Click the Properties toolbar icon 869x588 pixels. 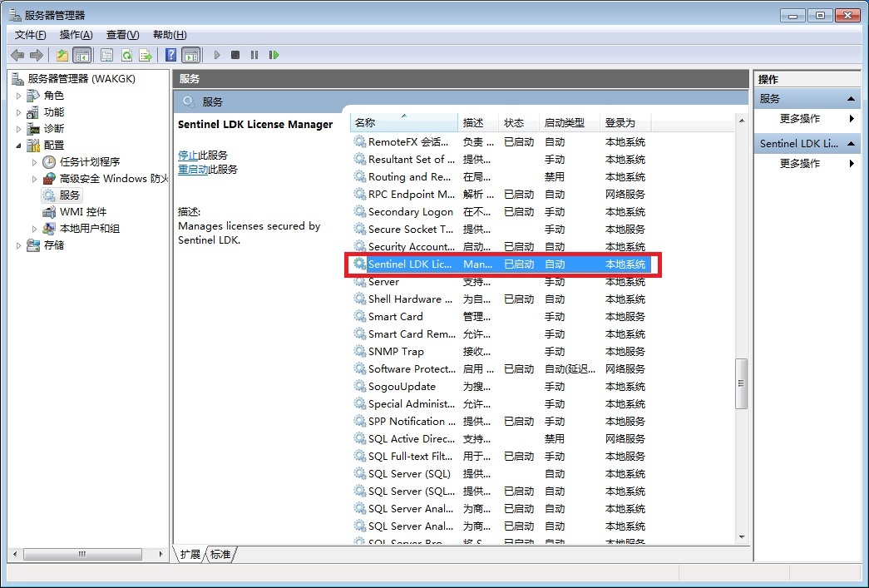click(x=106, y=55)
